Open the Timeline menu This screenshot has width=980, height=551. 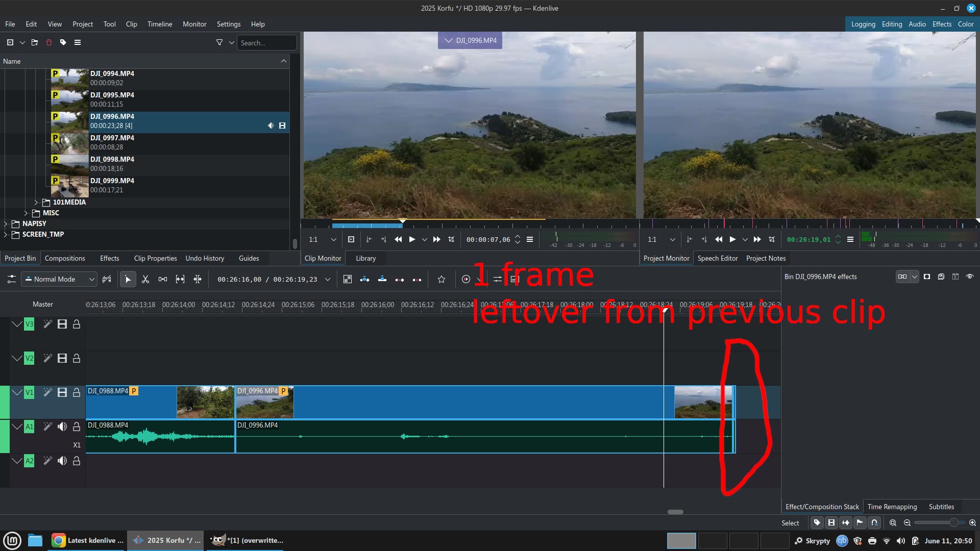[x=159, y=24]
